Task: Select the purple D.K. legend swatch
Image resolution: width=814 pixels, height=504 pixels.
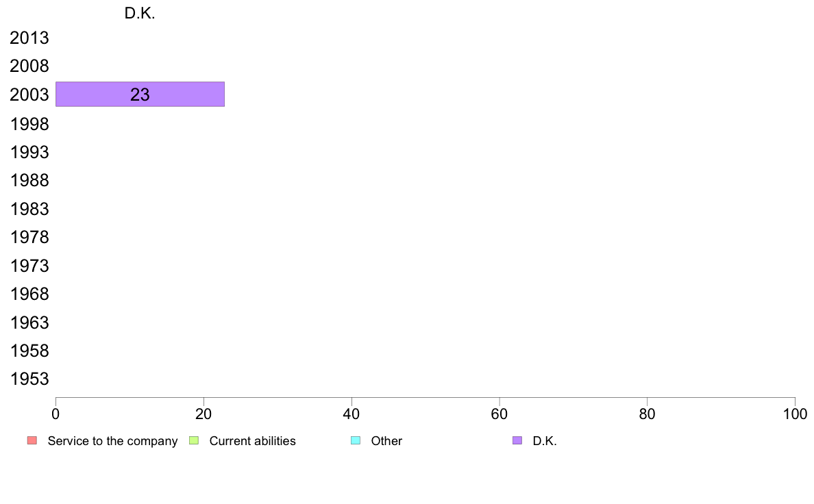Action: point(517,440)
